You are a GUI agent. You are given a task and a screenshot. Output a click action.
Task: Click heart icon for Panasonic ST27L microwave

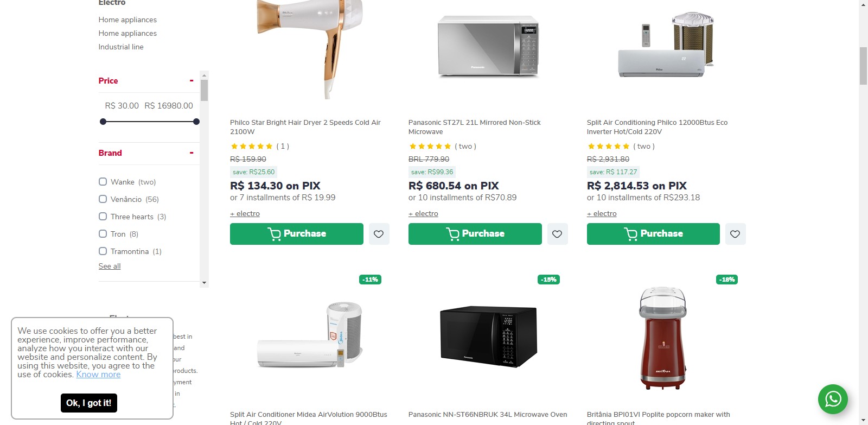pyautogui.click(x=557, y=234)
